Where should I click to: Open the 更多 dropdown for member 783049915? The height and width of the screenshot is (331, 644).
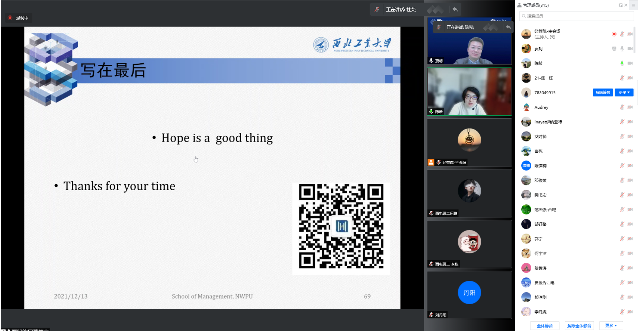[624, 93]
